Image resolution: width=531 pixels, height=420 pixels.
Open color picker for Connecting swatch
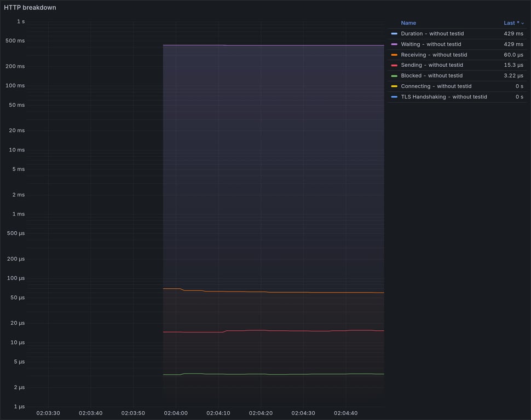[394, 86]
